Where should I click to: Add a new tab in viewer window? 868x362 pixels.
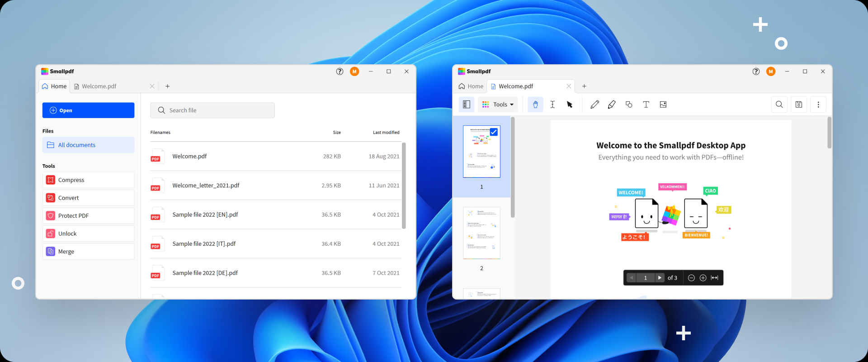(584, 86)
